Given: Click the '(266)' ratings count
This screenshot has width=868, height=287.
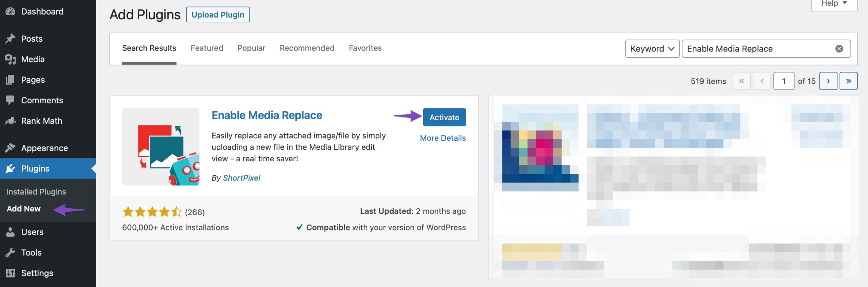Looking at the screenshot, I should pyautogui.click(x=195, y=212).
